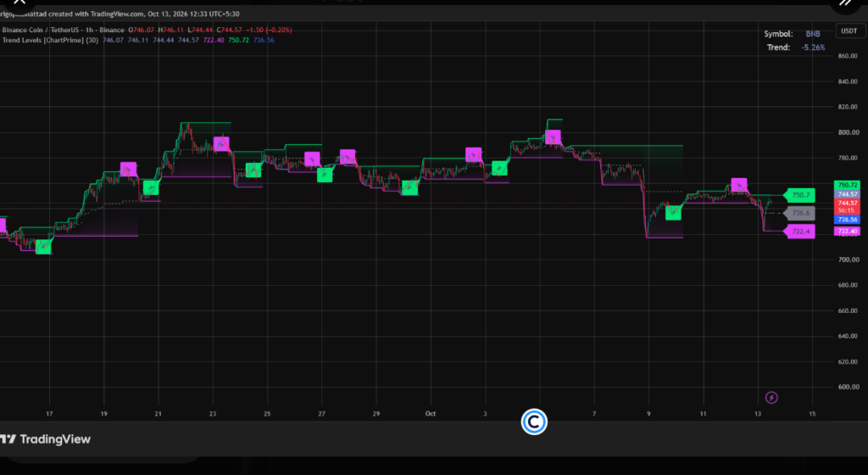868x475 pixels.
Task: Click the close value C744.57
Action: point(229,30)
